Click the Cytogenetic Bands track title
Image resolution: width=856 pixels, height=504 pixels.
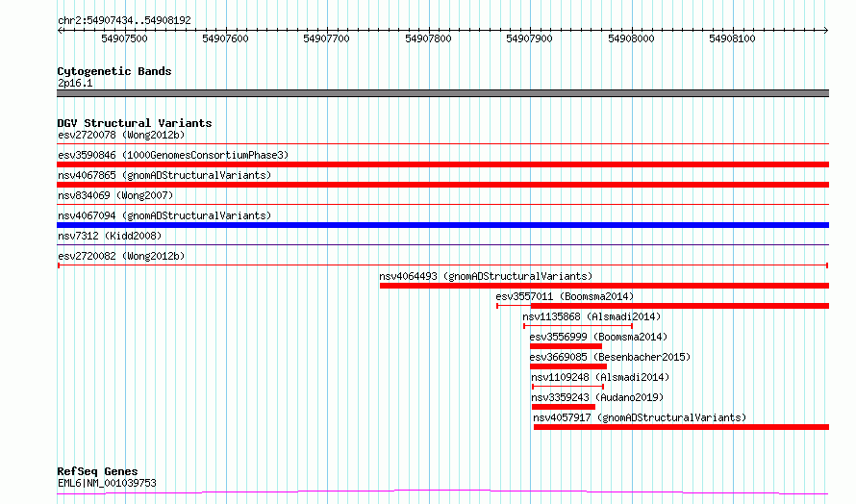pyautogui.click(x=114, y=71)
